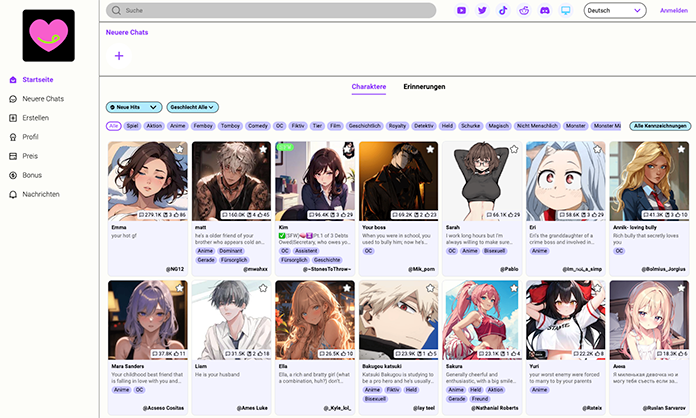696x418 pixels.
Task: Click the Fürsorglich tag on matt card
Action: pyautogui.click(x=234, y=260)
